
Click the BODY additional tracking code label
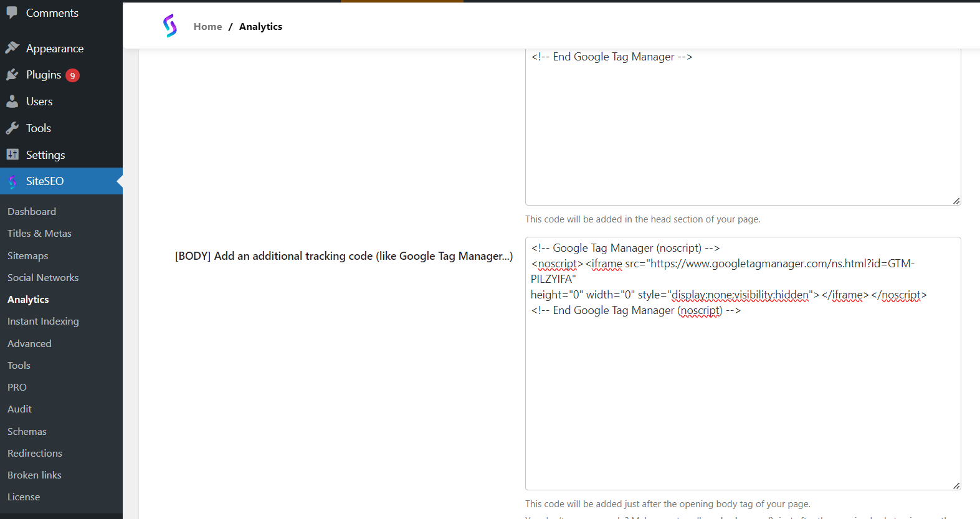[344, 256]
